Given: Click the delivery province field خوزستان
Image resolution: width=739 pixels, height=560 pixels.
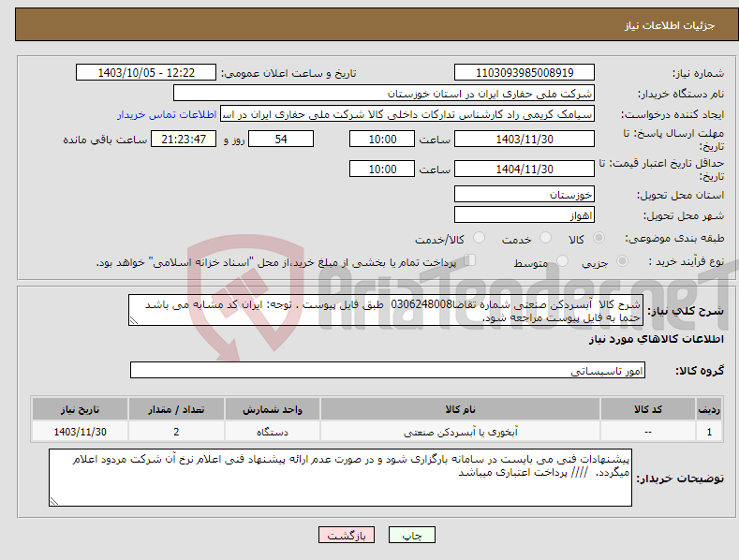Looking at the screenshot, I should pyautogui.click(x=525, y=194).
